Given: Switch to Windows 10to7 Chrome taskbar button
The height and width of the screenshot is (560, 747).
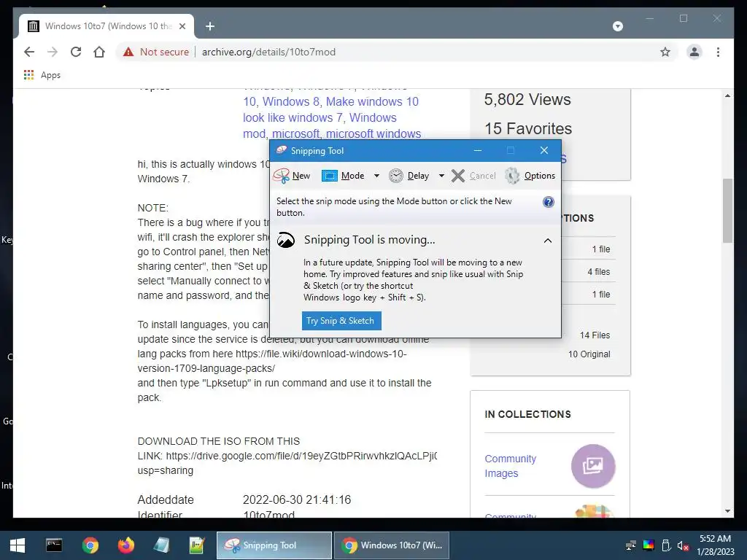Looking at the screenshot, I should click(392, 545).
